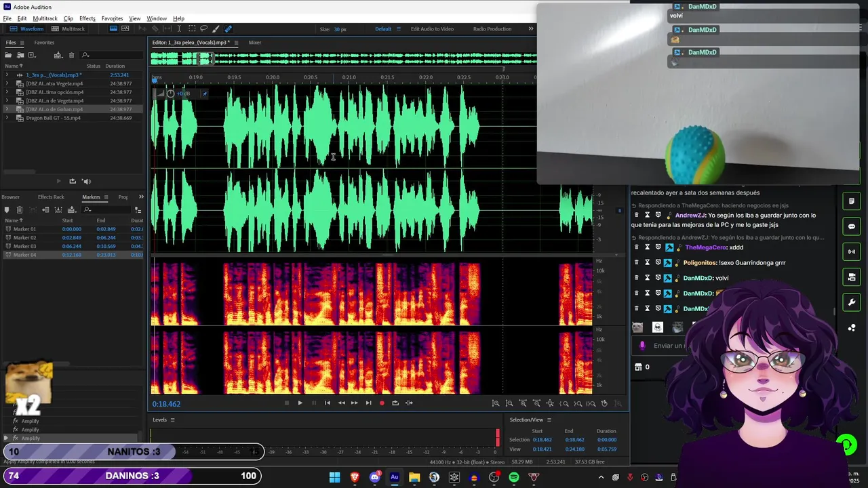Show more workspaces with double chevron
The image size is (868, 488).
tap(531, 29)
